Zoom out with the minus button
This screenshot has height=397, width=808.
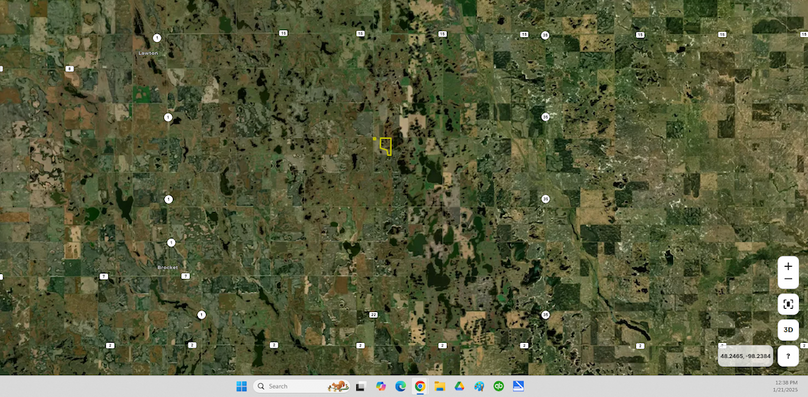(x=788, y=279)
